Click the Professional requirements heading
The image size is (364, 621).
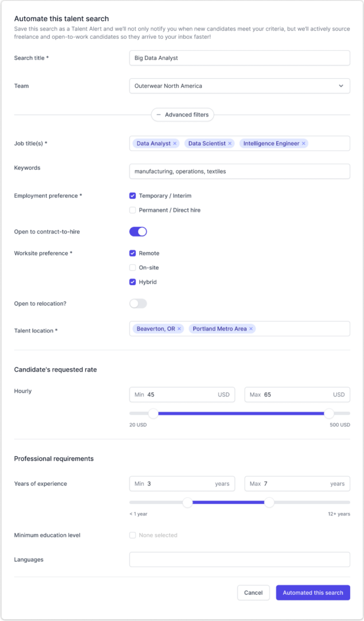[x=54, y=458]
